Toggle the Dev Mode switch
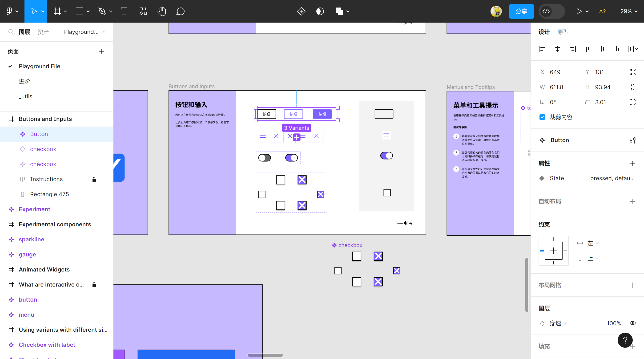Image resolution: width=644 pixels, height=359 pixels. click(551, 11)
